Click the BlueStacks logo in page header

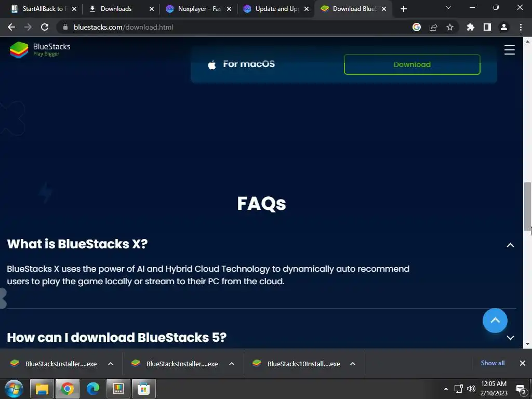tap(40, 49)
